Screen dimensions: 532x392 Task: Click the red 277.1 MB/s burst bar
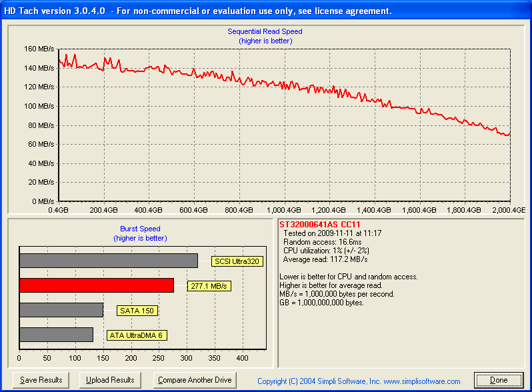(97, 285)
